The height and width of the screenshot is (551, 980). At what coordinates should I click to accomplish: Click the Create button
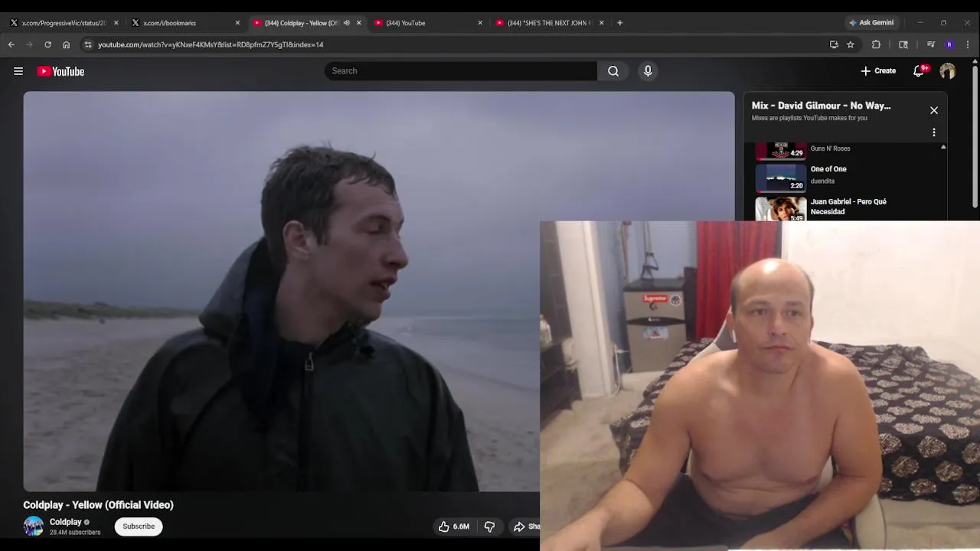878,71
